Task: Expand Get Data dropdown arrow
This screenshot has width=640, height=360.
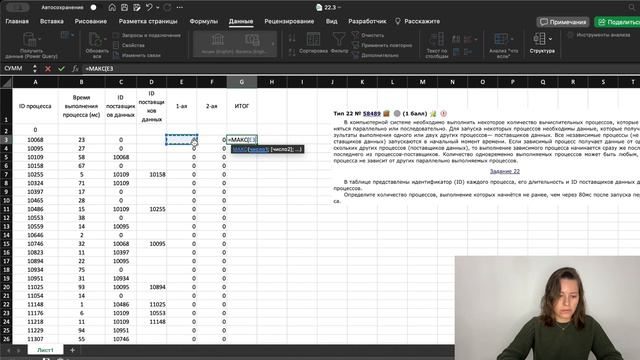Action: (x=40, y=40)
